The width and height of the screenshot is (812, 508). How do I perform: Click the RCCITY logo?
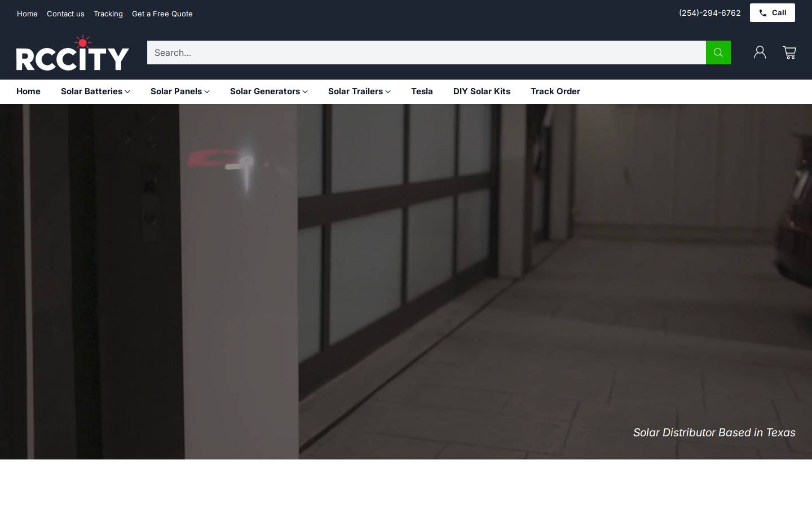click(x=73, y=52)
